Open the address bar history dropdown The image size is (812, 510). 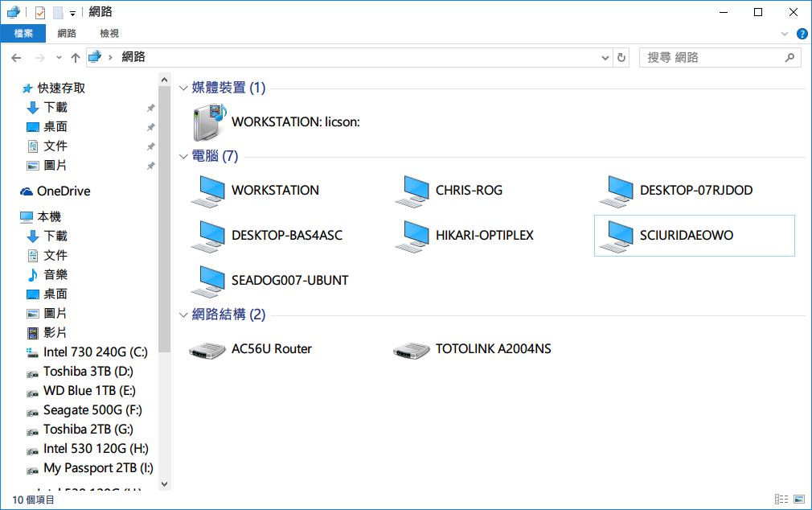[x=605, y=58]
